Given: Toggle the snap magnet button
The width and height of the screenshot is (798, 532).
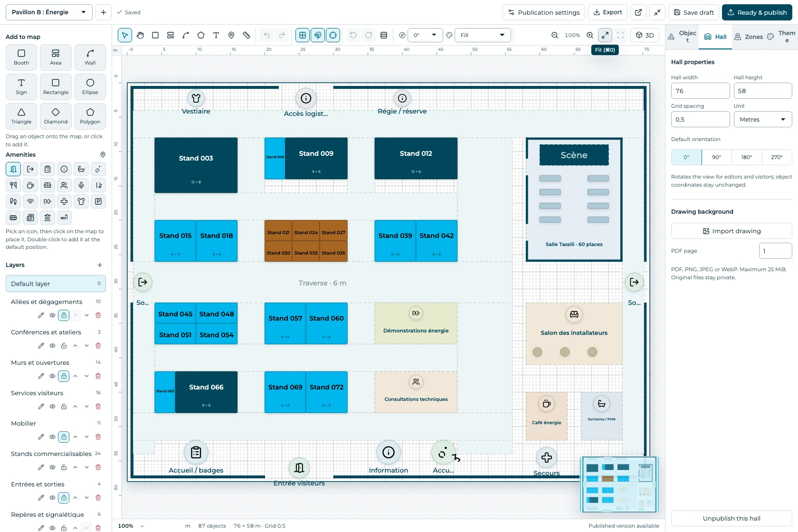Looking at the screenshot, I should point(318,35).
